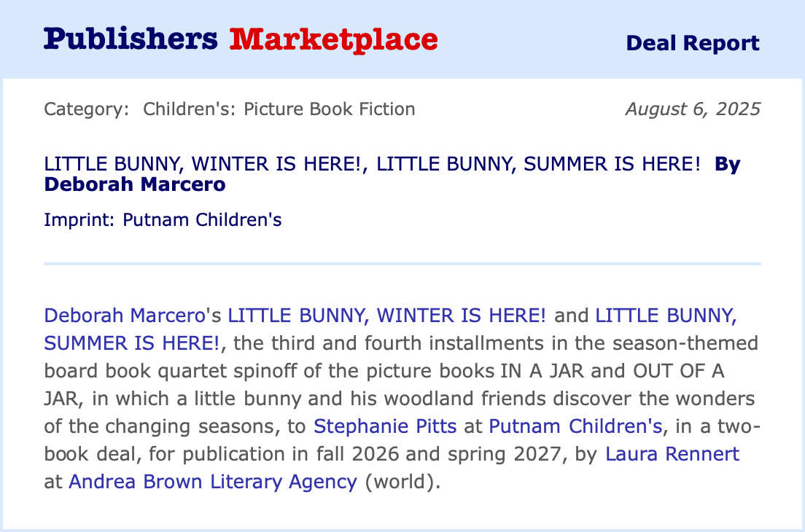Click the uppercase deal title in the heading

point(372,164)
